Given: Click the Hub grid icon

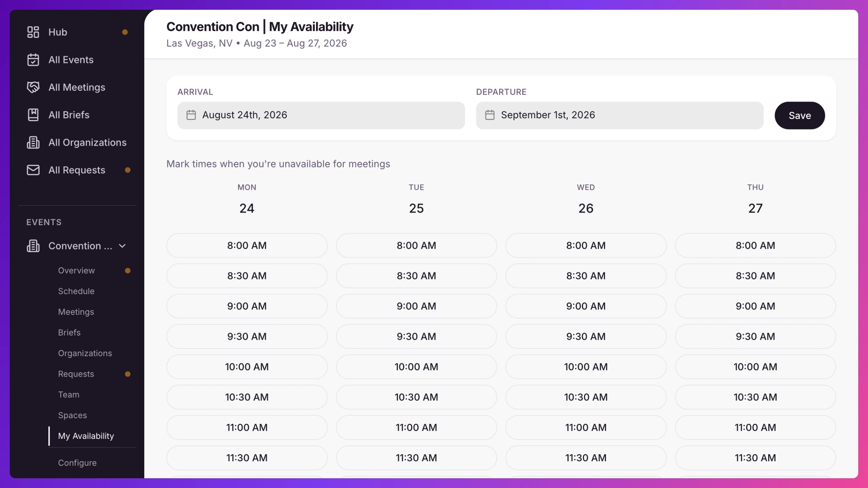Looking at the screenshot, I should tap(33, 32).
